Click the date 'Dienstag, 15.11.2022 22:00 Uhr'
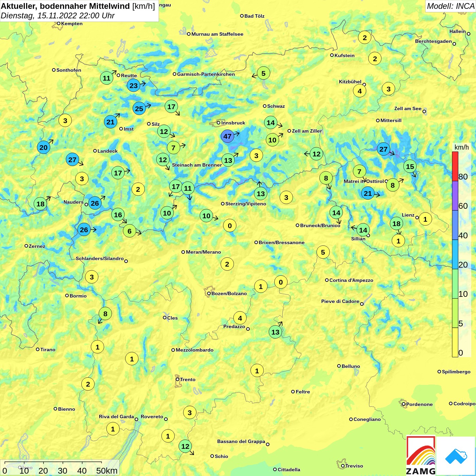Viewport: 476px width, 476px height. point(58,16)
